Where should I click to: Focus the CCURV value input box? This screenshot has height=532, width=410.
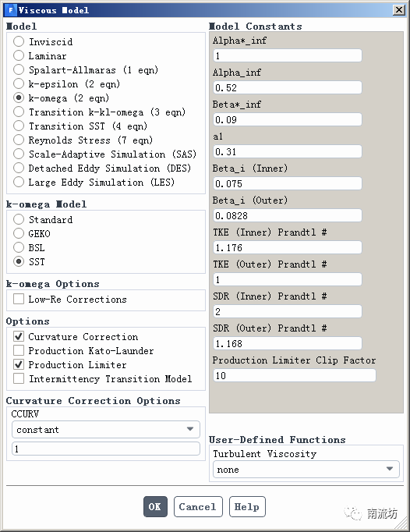(106, 449)
